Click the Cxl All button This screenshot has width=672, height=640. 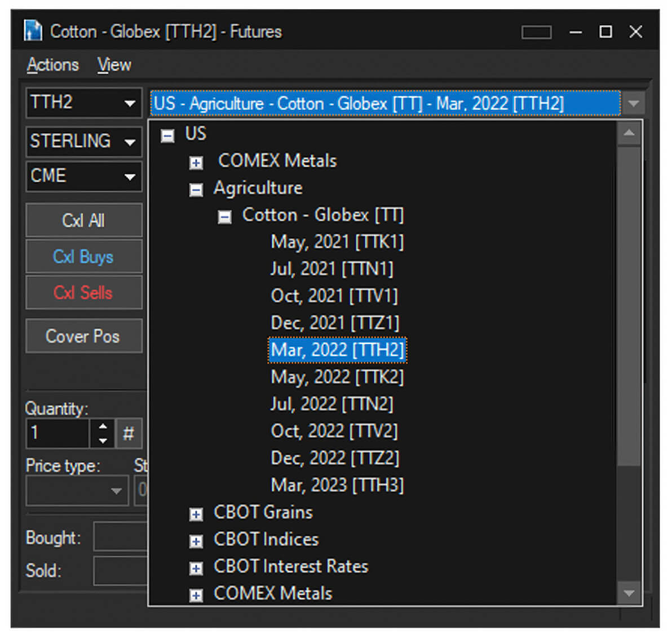[84, 221]
